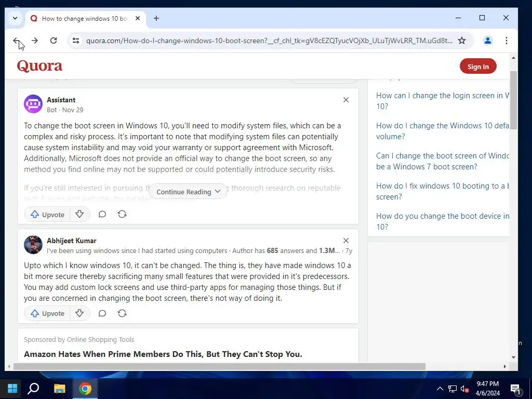Viewport: 532px width, 399px height.
Task: Click the 'Bot · Nov 29' timestamp
Action: click(65, 110)
